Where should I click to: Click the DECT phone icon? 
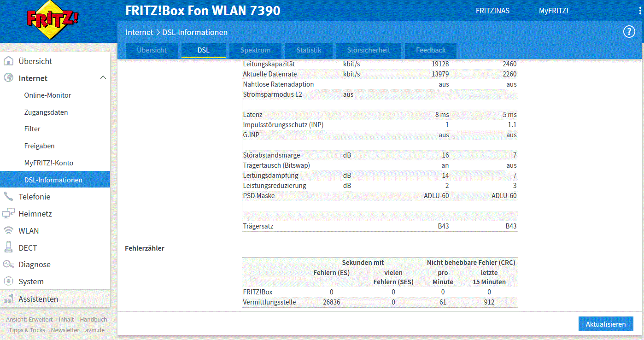(8, 247)
